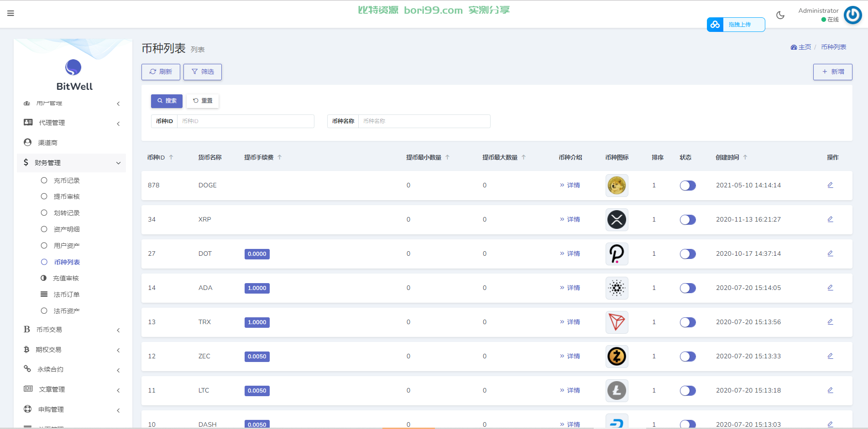The image size is (868, 429).
Task: Toggle status switch for ADA
Action: point(688,288)
